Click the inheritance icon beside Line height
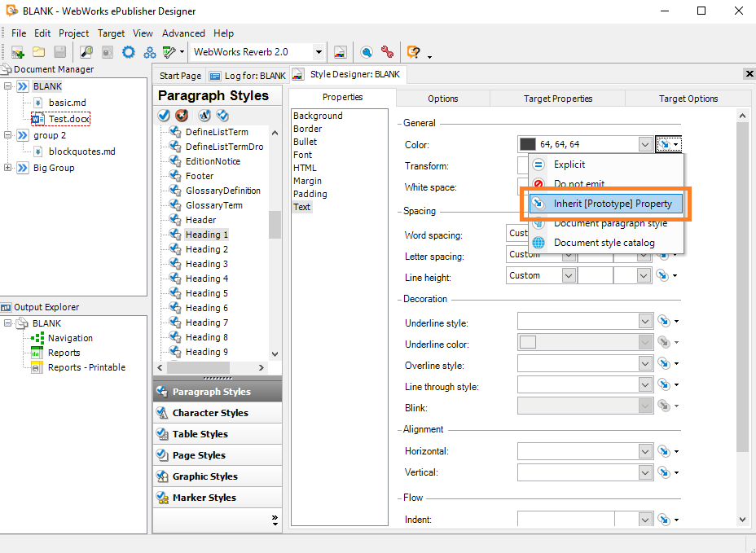The width and height of the screenshot is (756, 553). pyautogui.click(x=663, y=276)
